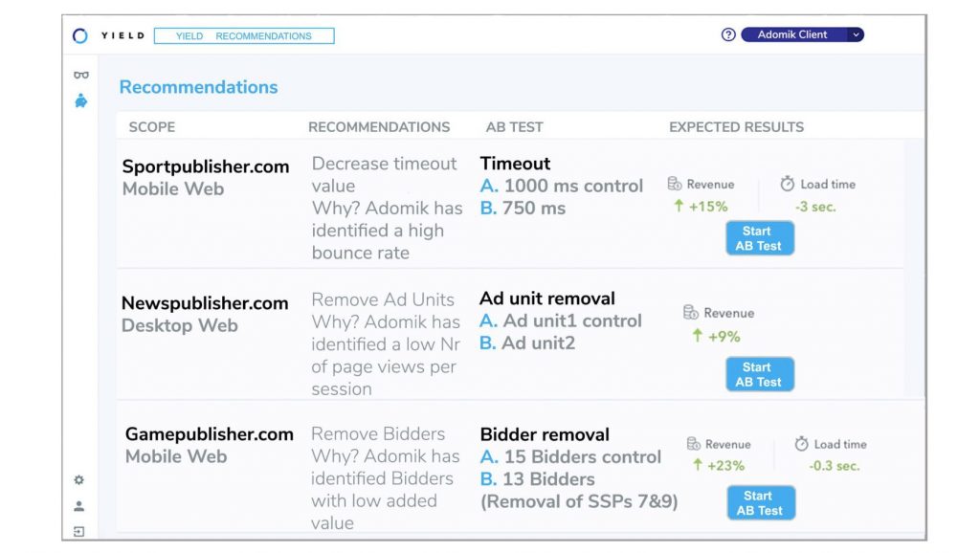Click the stopwatch icon beside Sportpublisher Load time
The height and width of the screenshot is (553, 980).
(x=788, y=184)
